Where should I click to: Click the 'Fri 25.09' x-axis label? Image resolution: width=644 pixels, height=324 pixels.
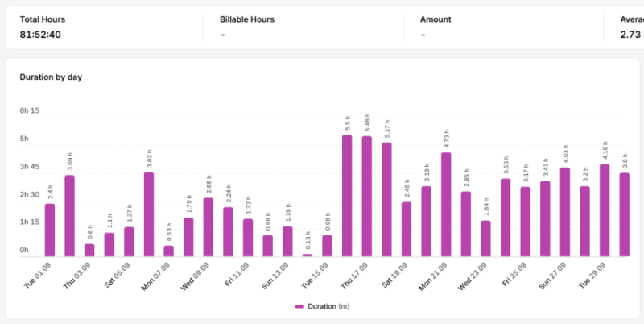coord(514,274)
